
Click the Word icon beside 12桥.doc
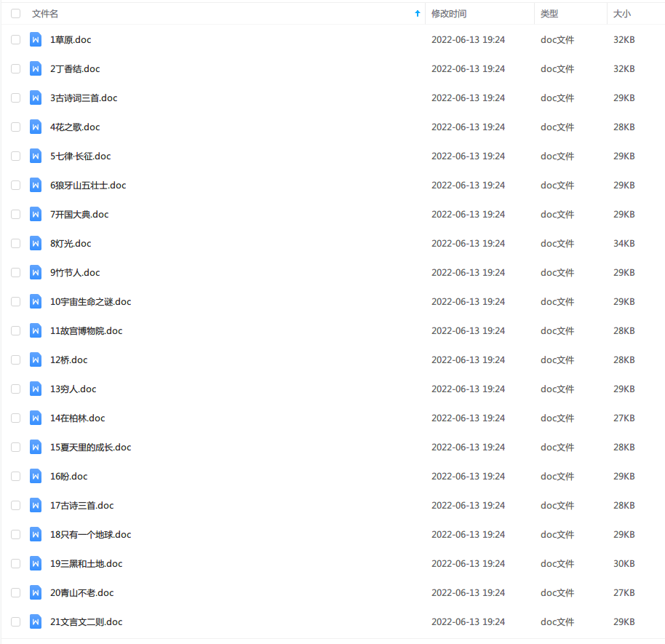pyautogui.click(x=35, y=359)
